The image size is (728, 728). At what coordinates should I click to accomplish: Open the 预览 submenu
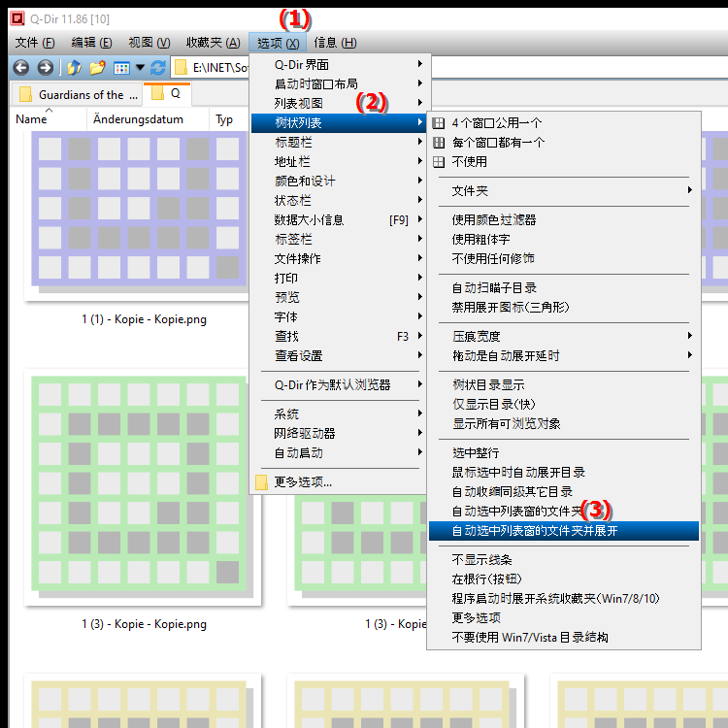click(339, 298)
